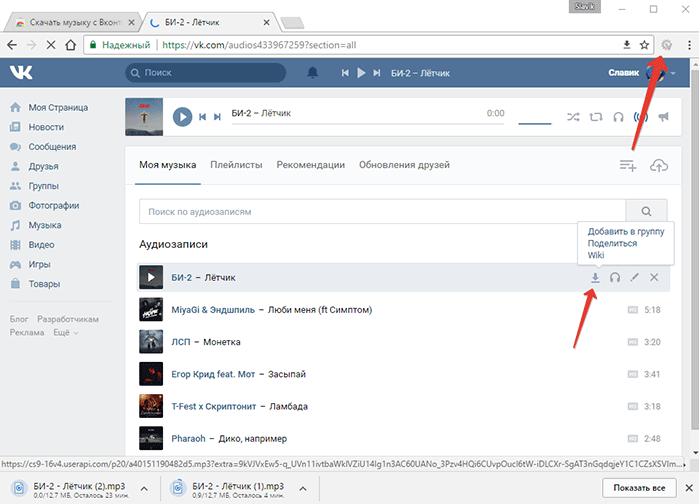The height and width of the screenshot is (504, 699).
Task: Expand options for БИ-2 Лётчик (1).mp3 download
Action: pos(303,488)
